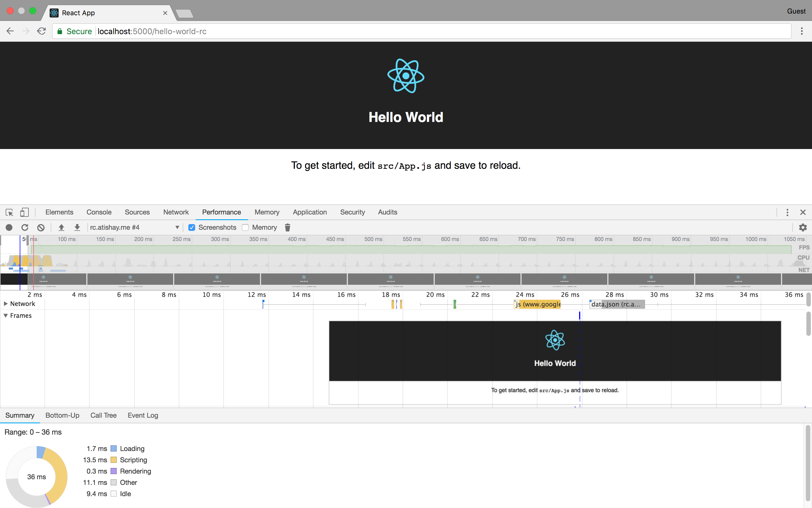Open capture settings gear in Performance panel
The image size is (812, 508).
[803, 227]
